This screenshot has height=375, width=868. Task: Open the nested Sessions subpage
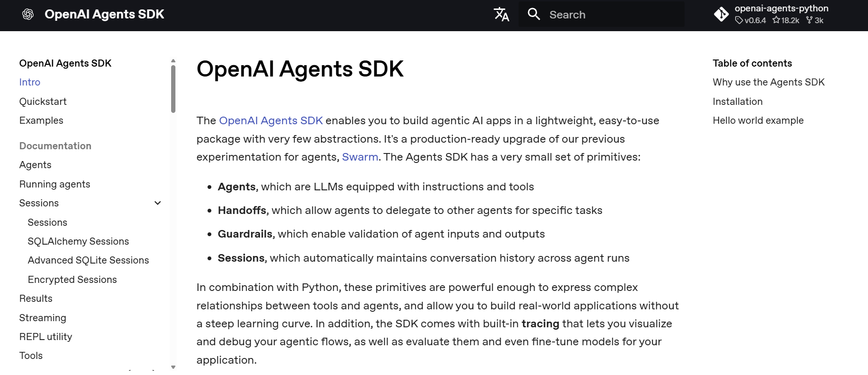(x=48, y=222)
